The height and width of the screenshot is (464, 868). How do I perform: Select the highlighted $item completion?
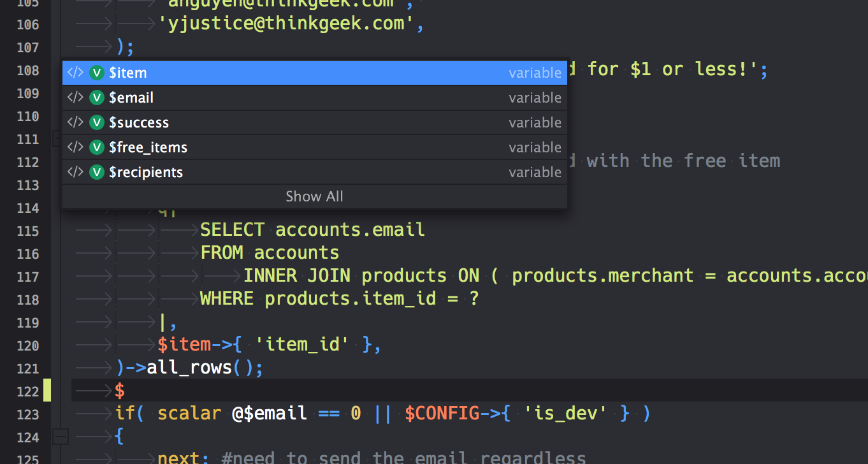[x=255, y=72]
